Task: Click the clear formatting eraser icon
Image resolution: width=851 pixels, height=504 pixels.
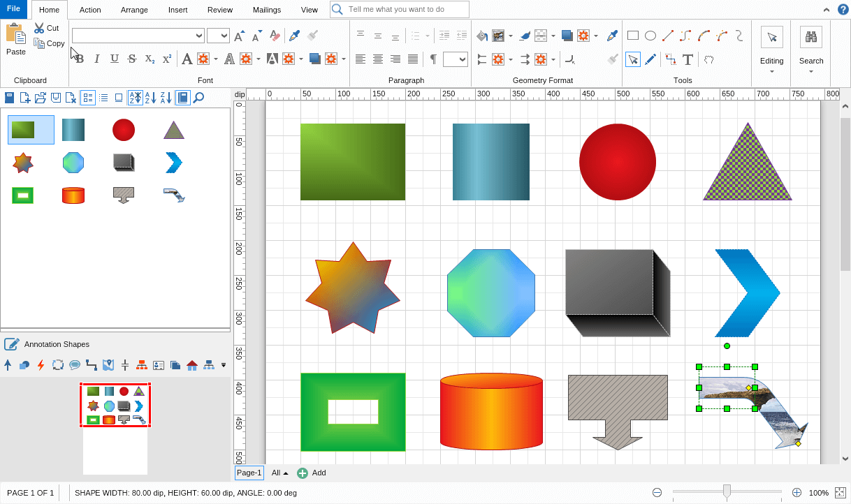Action: pyautogui.click(x=275, y=36)
